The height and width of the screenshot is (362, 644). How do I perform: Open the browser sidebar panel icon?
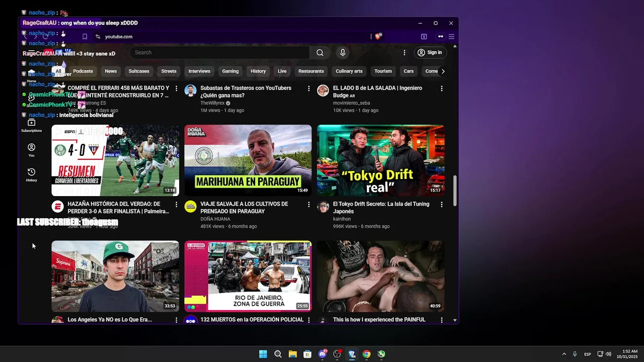tap(424, 37)
